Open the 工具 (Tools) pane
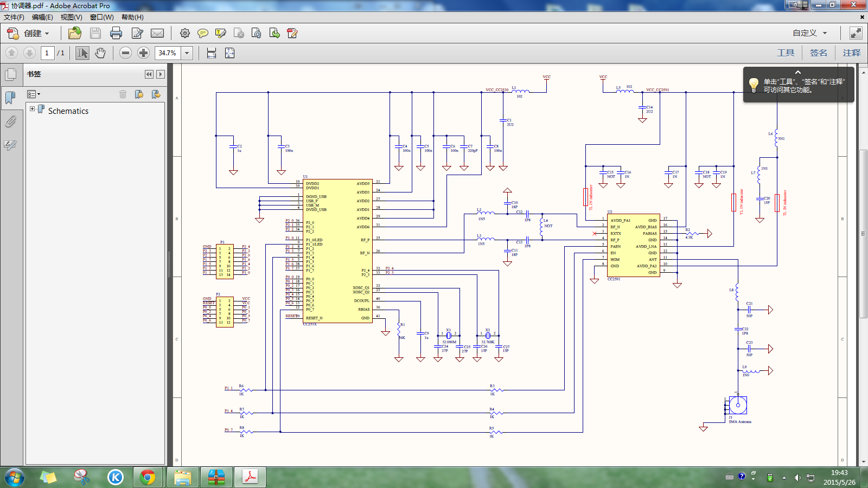 pyautogui.click(x=785, y=53)
